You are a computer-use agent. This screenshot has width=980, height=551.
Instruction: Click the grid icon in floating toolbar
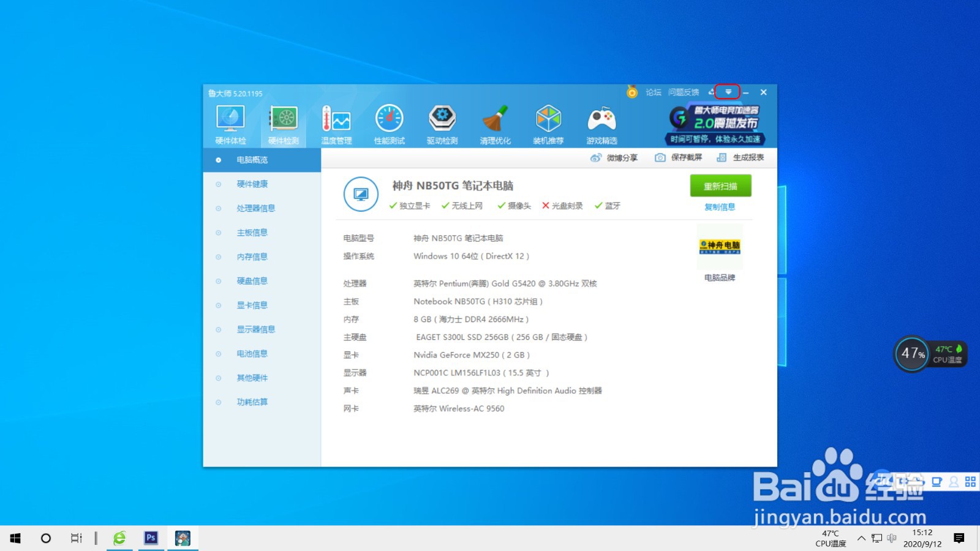click(x=970, y=482)
